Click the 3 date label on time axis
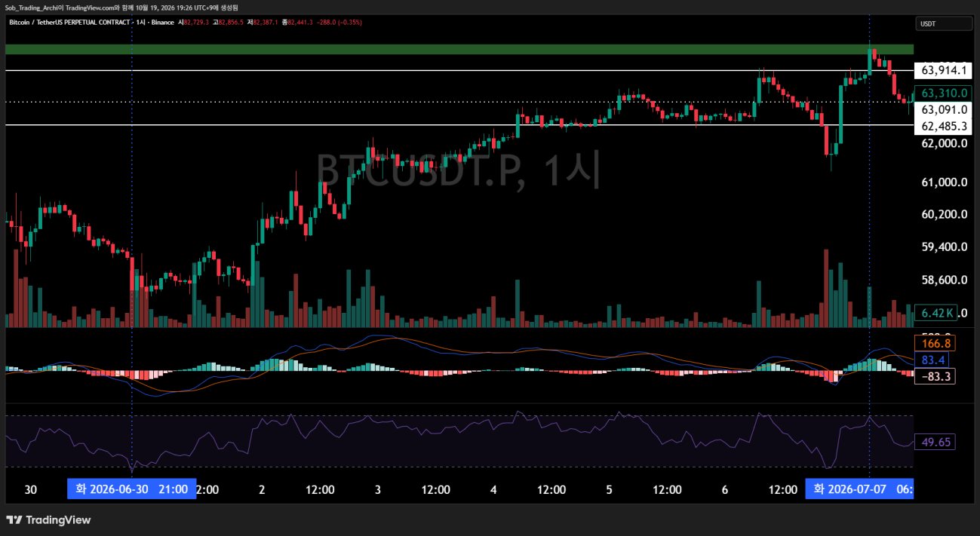This screenshot has height=536, width=980. pos(378,489)
